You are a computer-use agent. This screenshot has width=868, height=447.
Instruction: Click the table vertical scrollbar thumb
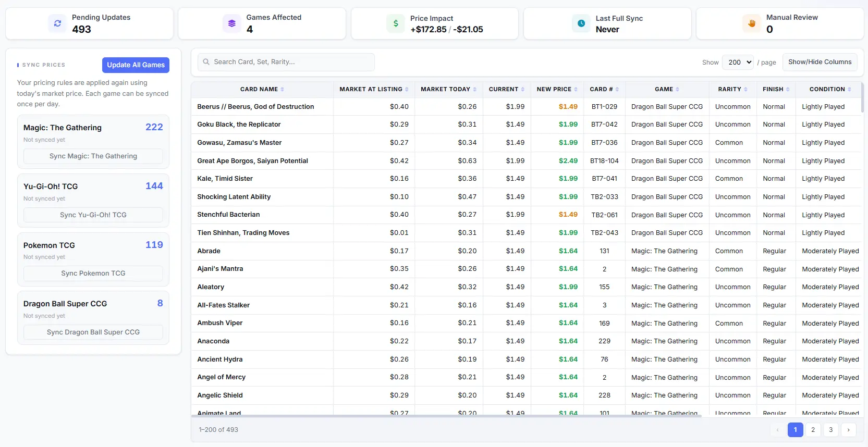(862, 97)
